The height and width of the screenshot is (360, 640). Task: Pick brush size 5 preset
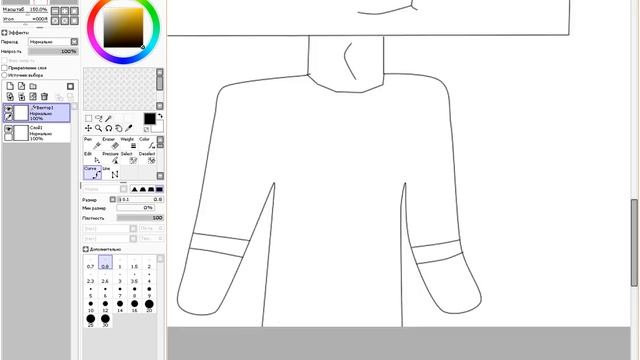91,292
